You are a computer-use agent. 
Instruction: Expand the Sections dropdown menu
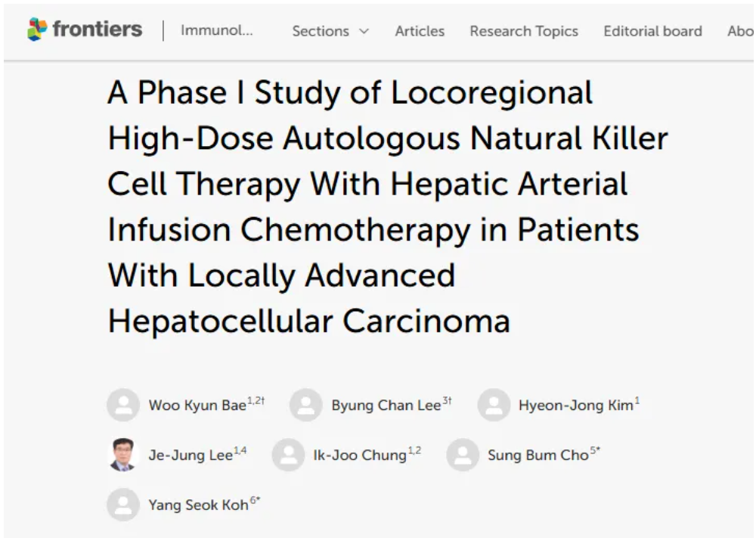(x=321, y=31)
